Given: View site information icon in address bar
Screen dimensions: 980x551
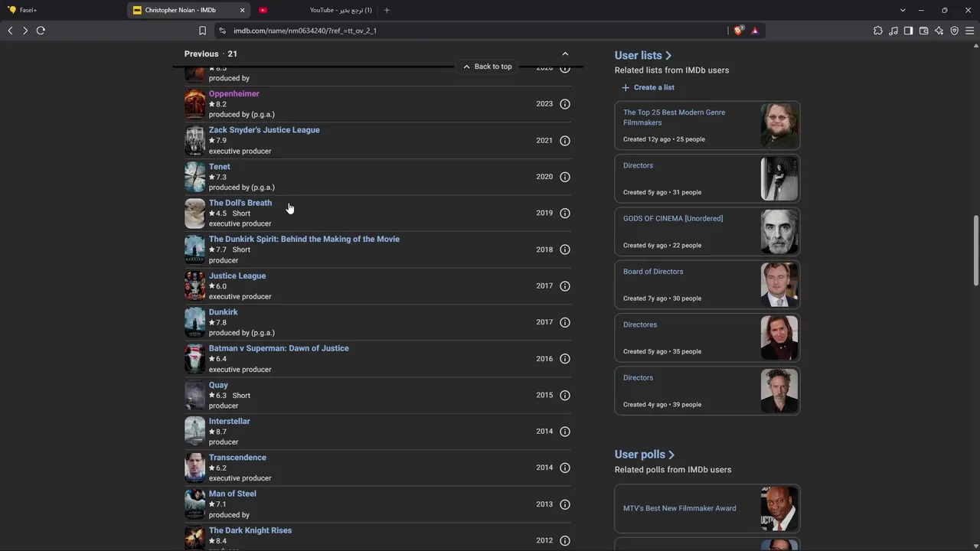Looking at the screenshot, I should [x=222, y=31].
